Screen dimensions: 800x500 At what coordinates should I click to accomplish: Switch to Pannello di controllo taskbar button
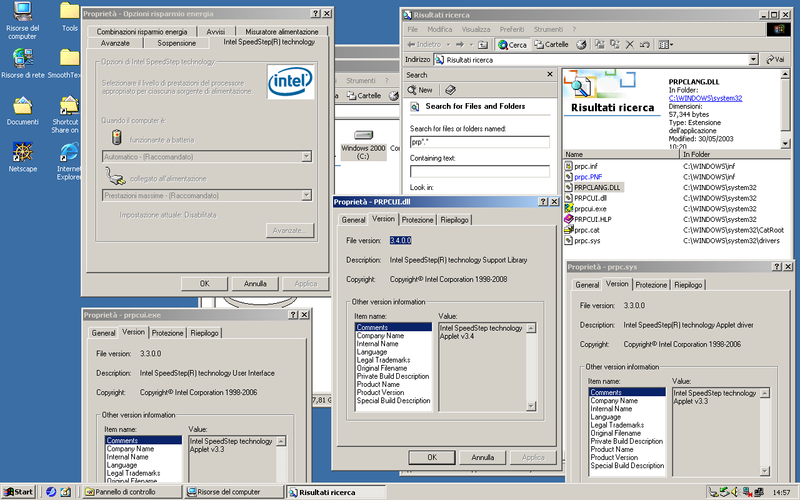132,492
